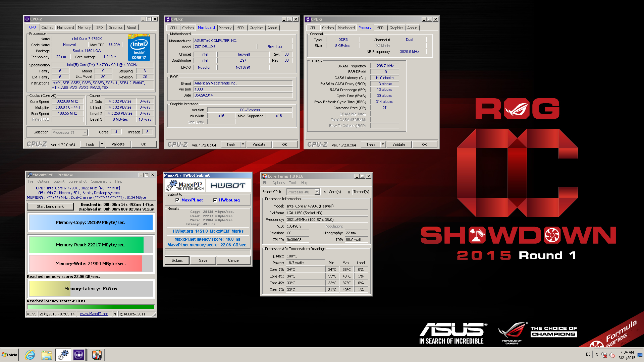Click the HWBOT logo

228,185
